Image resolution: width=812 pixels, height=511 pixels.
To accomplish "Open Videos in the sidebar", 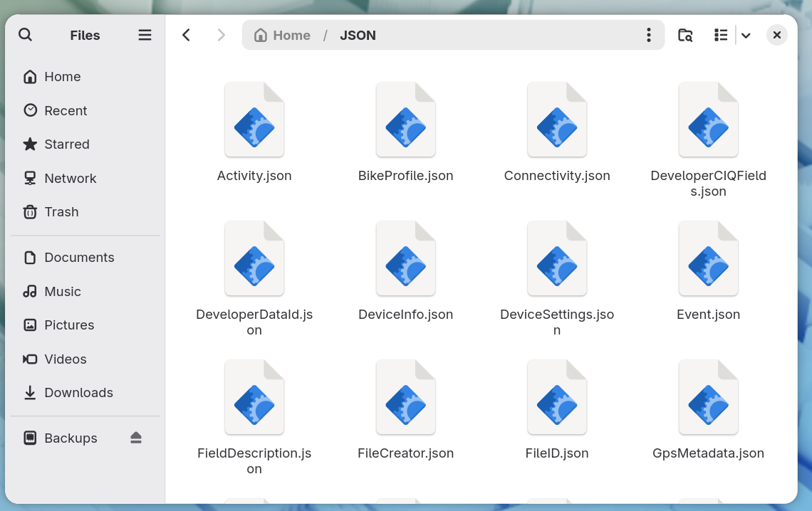I will click(x=85, y=359).
